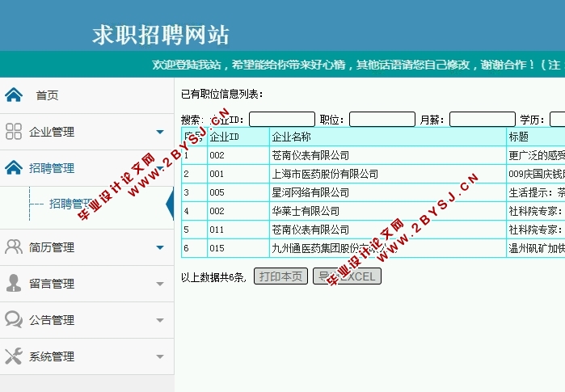Click the 打印本页 button

[x=280, y=276]
